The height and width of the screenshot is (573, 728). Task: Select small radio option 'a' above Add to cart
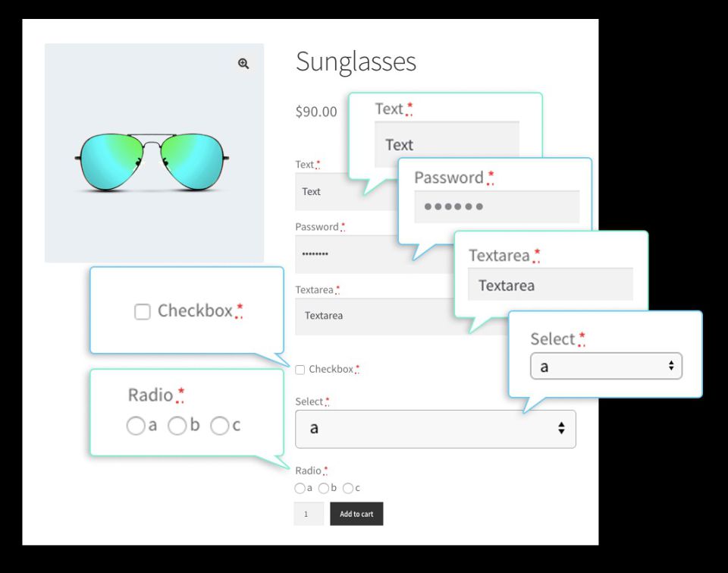point(300,488)
